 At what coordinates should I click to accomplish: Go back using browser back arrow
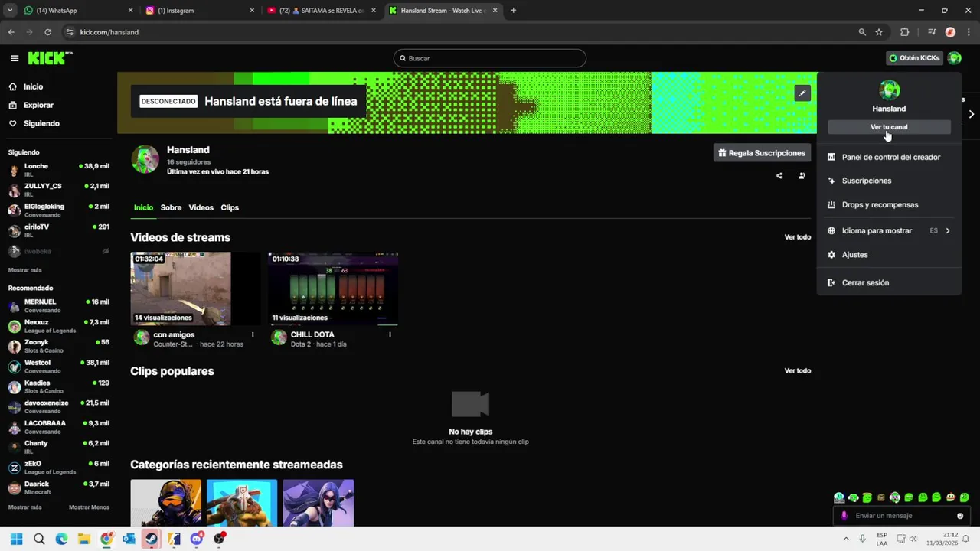pos(11,32)
